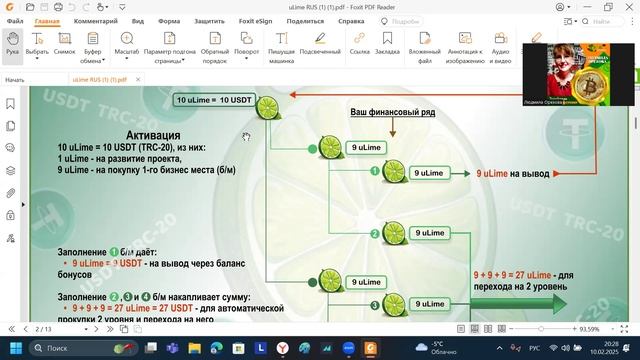
Task: Switch to continuous facing view mode
Action: click(501, 329)
